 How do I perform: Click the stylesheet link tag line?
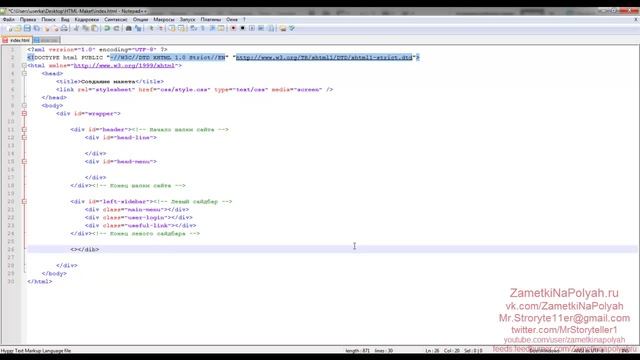click(x=194, y=89)
